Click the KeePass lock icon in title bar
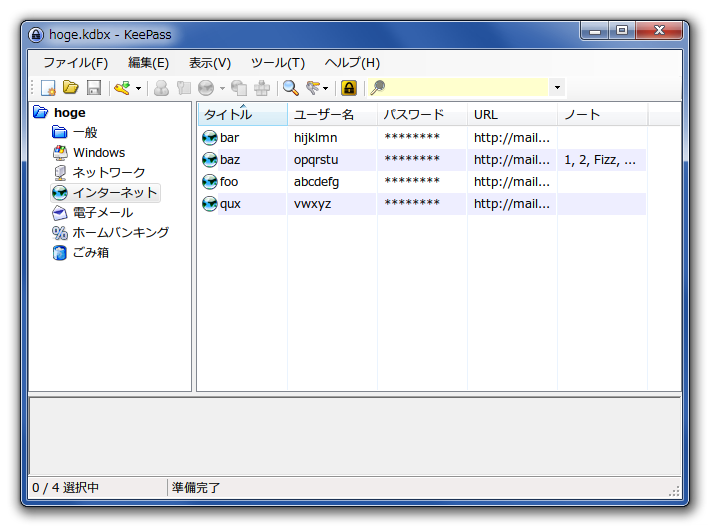 pos(36,35)
